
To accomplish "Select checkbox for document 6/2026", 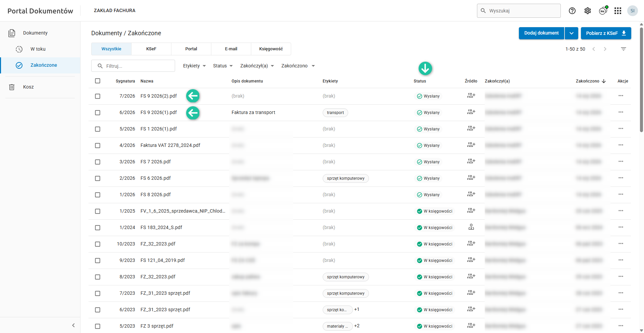I will coord(98,113).
